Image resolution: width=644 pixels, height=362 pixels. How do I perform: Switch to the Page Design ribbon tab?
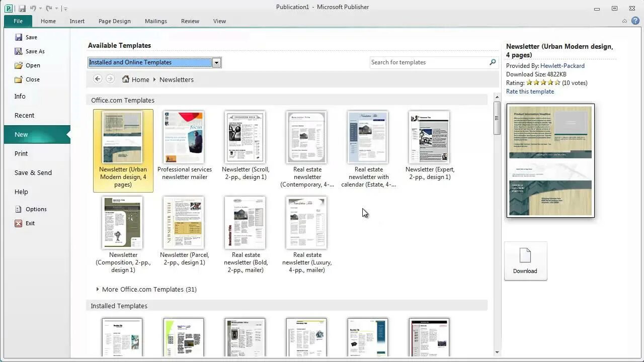click(x=115, y=21)
